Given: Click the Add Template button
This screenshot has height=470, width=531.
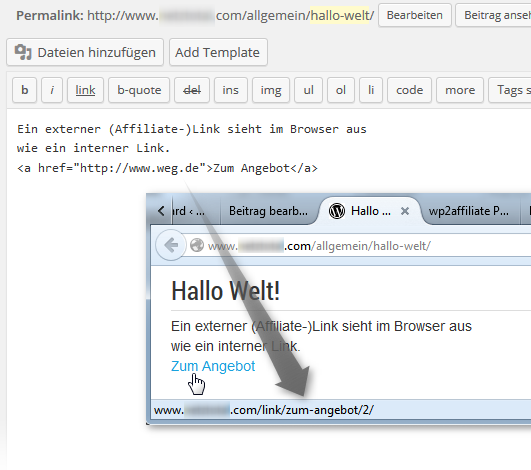Looking at the screenshot, I should (218, 52).
